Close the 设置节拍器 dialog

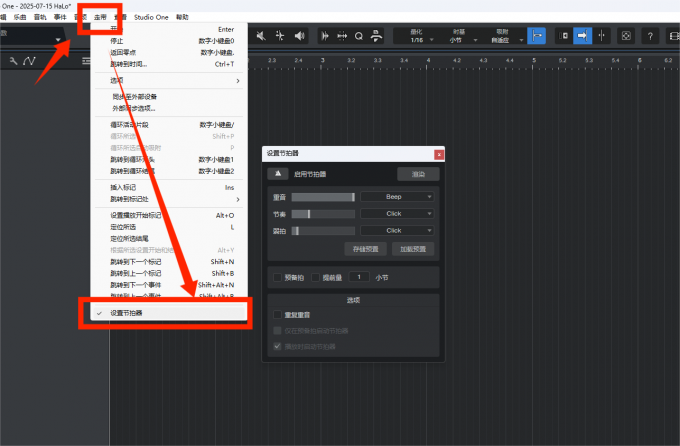[439, 154]
